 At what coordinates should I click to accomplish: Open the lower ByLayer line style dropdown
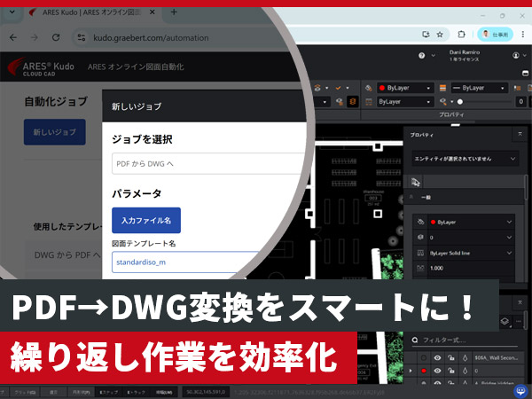click(x=405, y=102)
